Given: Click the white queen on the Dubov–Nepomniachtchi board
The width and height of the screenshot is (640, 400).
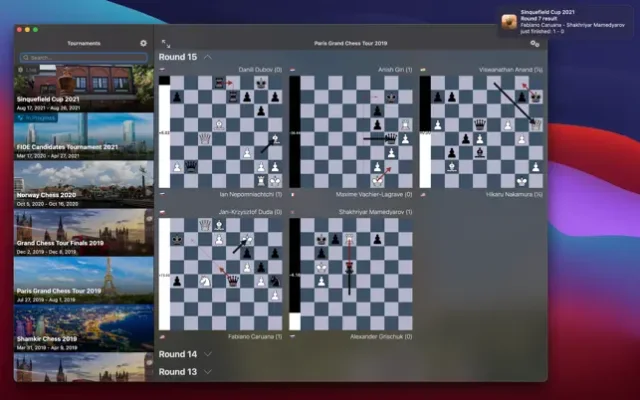Looking at the screenshot, I should click(205, 139).
